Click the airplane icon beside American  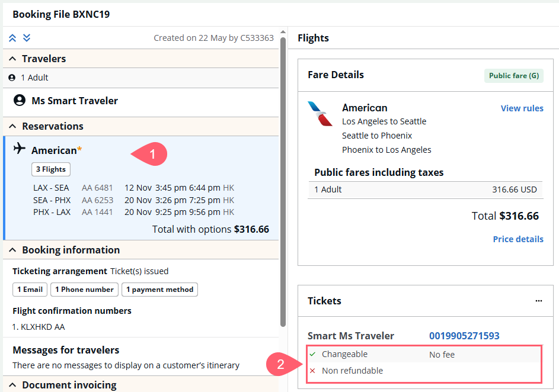[19, 148]
